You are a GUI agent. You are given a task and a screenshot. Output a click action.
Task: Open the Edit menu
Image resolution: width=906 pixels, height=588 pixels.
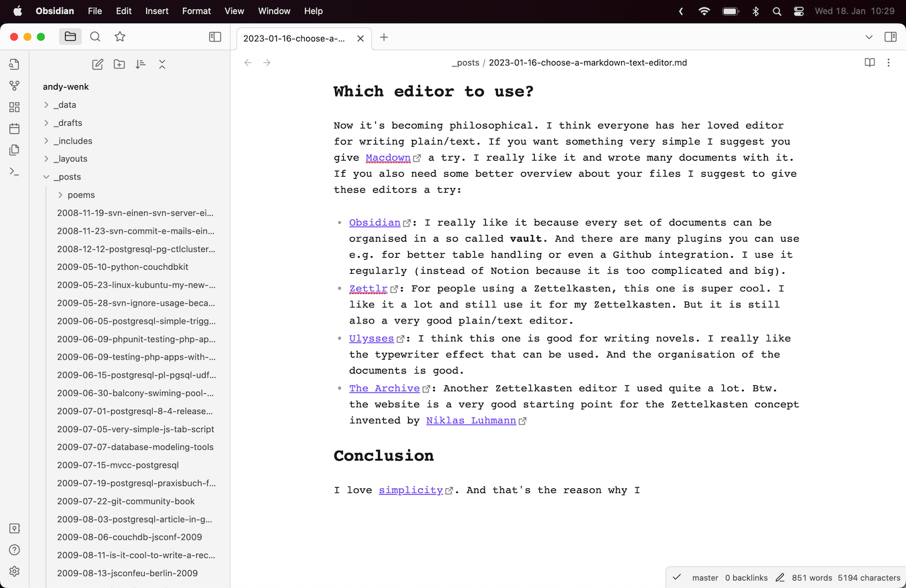(123, 11)
